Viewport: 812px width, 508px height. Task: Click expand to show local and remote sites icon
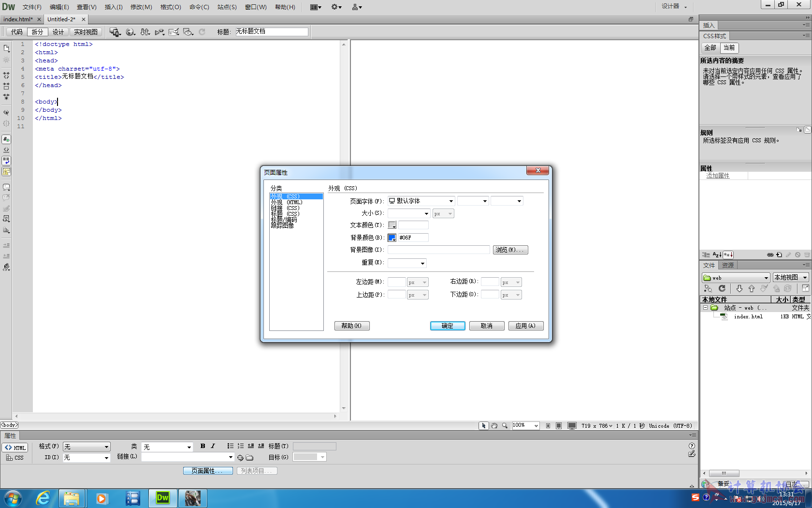806,288
